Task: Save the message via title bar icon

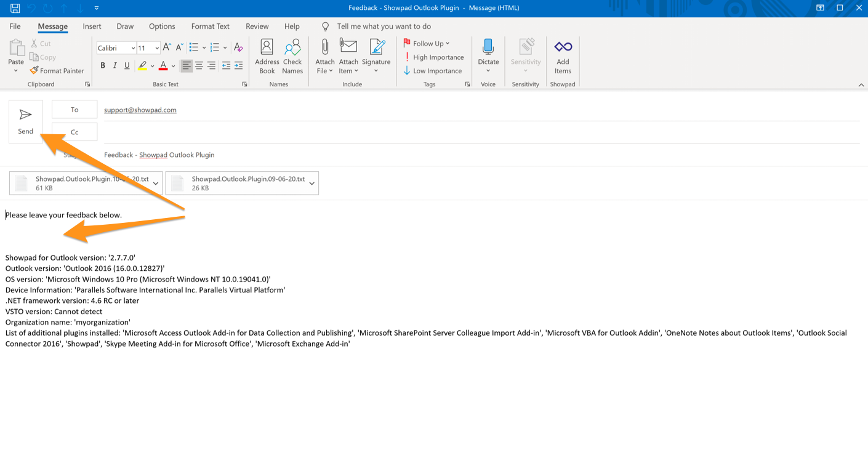Action: [x=15, y=8]
